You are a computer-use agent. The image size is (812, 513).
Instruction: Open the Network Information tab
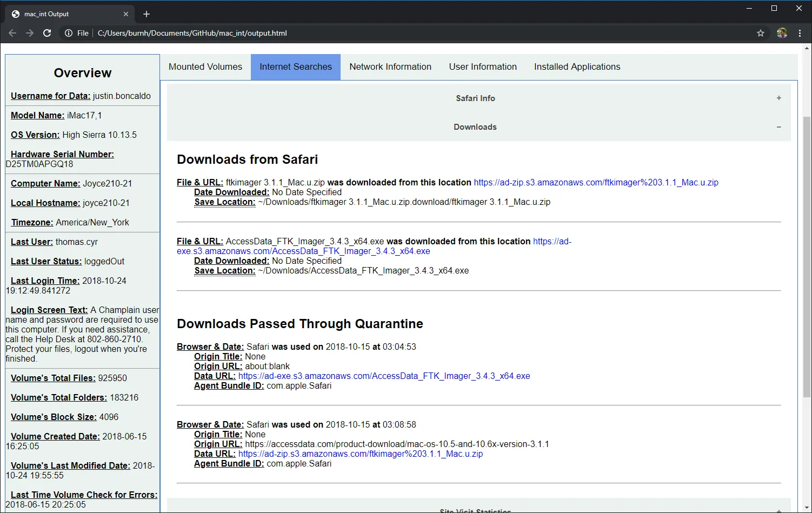point(390,67)
